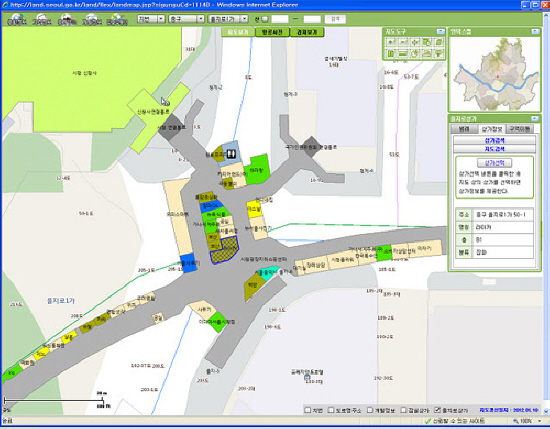Click the first globe icon in top toolbar

(x=17, y=19)
